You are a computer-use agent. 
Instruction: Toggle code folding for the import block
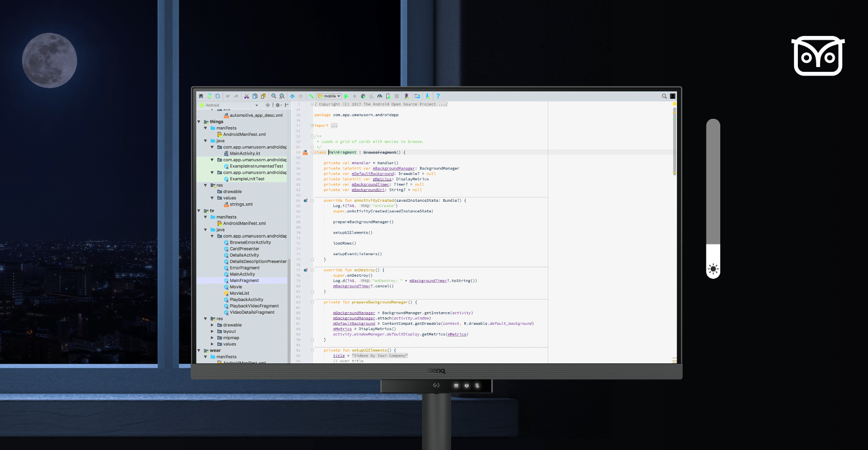(312, 126)
